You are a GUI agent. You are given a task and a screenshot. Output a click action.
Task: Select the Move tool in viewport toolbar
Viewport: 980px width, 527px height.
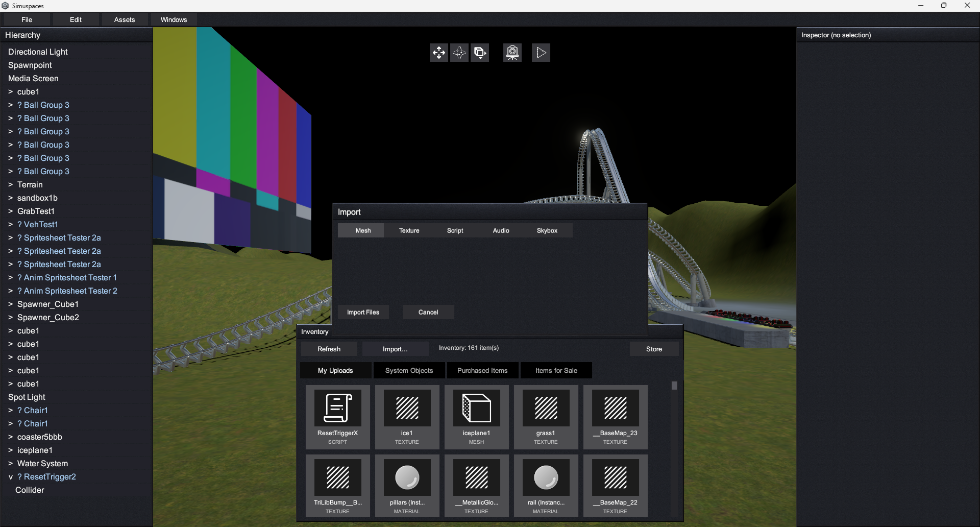[x=439, y=53]
